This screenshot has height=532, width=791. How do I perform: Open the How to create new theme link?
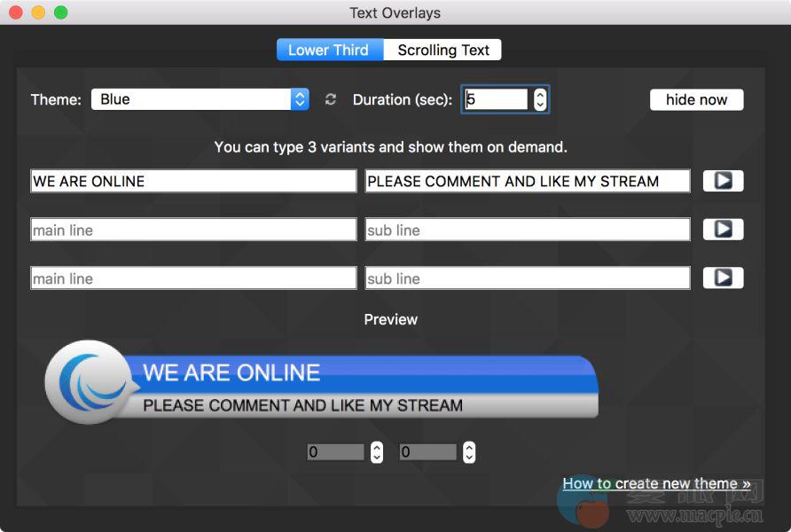click(656, 483)
